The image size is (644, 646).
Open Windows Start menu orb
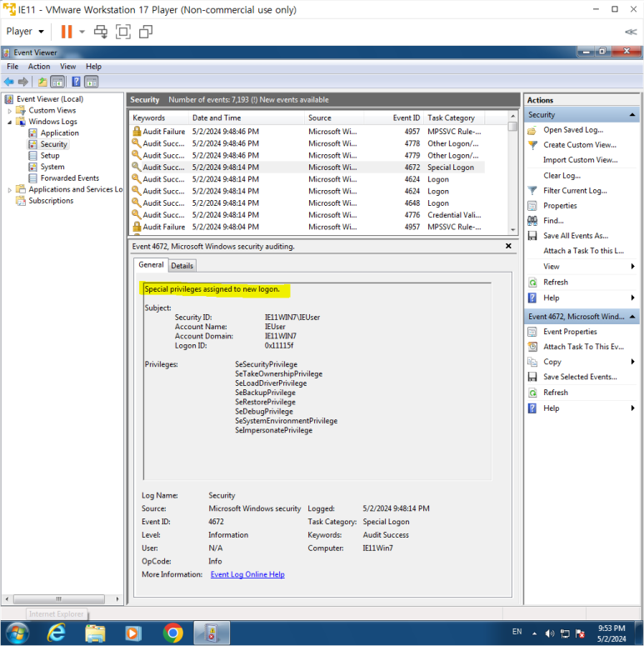click(17, 633)
